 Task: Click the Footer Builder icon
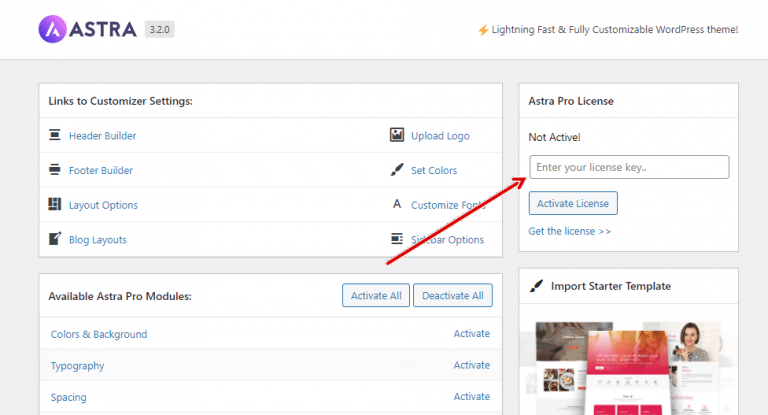point(55,170)
